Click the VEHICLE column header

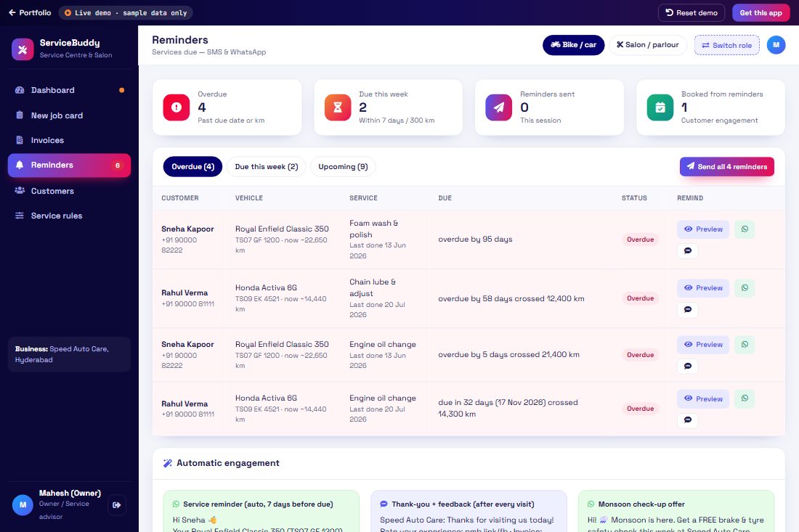coord(248,198)
